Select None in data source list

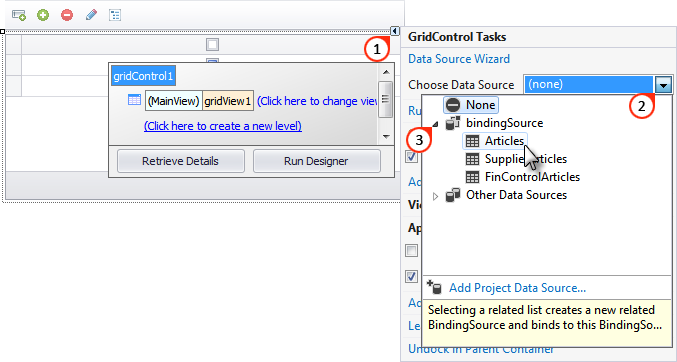point(471,105)
